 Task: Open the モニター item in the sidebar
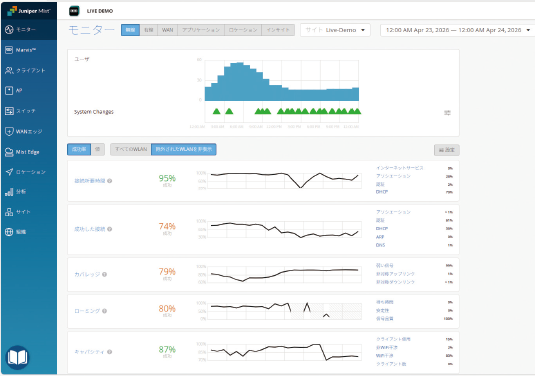click(x=29, y=30)
